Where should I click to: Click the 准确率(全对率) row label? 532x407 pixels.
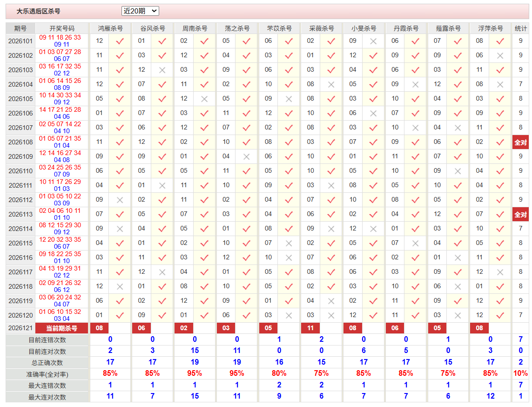pos(47,374)
